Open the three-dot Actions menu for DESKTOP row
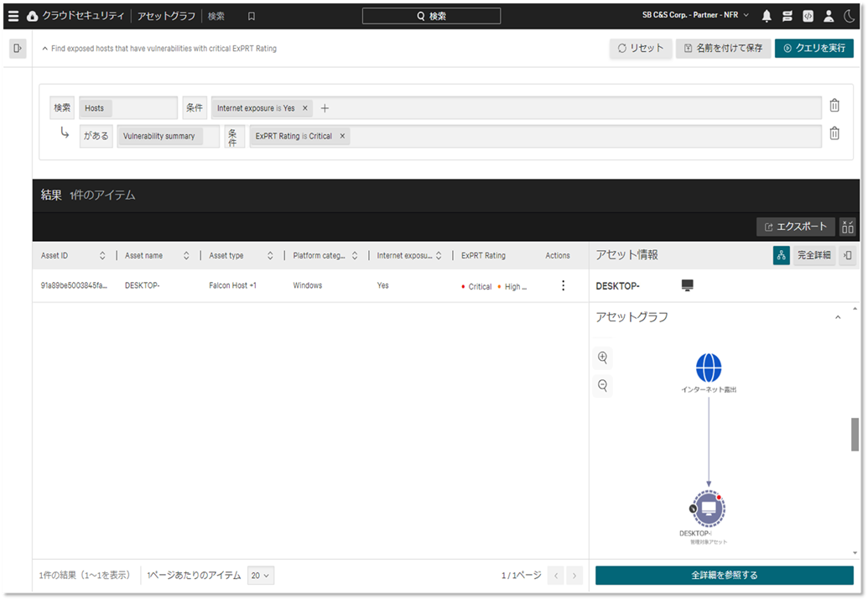 563,286
